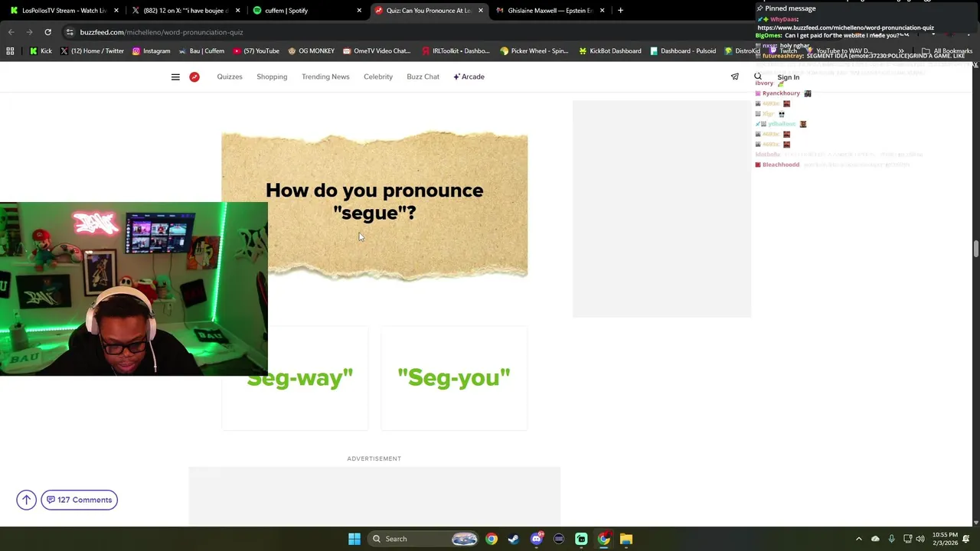Reload the page with the refresh icon
Image resolution: width=980 pixels, height=551 pixels.
(x=47, y=32)
